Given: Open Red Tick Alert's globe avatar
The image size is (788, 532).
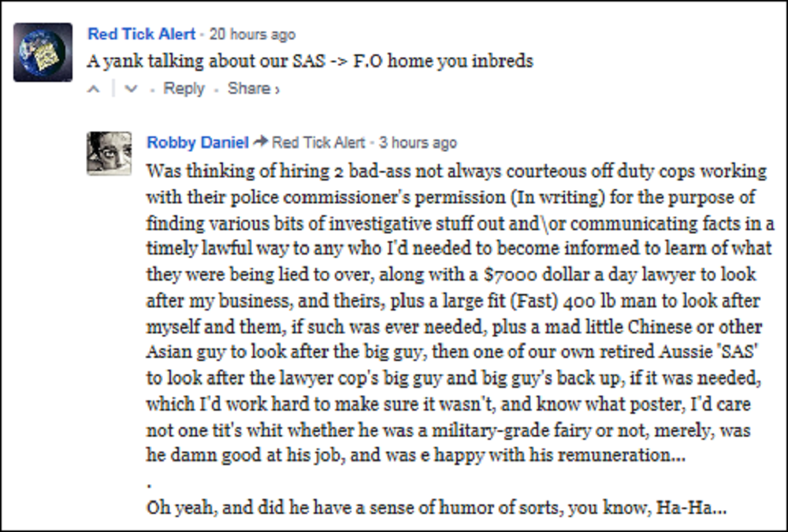Looking at the screenshot, I should click(43, 52).
